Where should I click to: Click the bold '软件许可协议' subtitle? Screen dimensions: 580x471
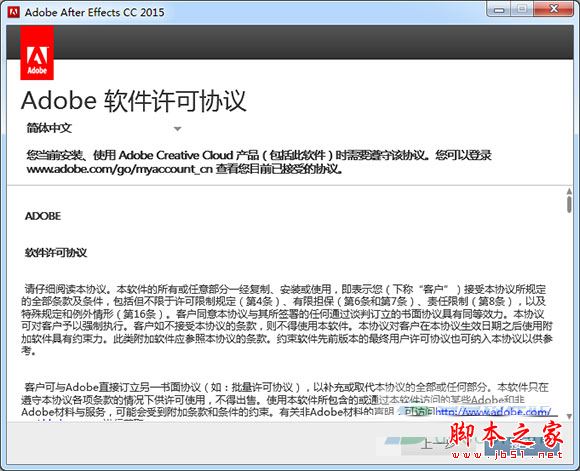pos(56,253)
